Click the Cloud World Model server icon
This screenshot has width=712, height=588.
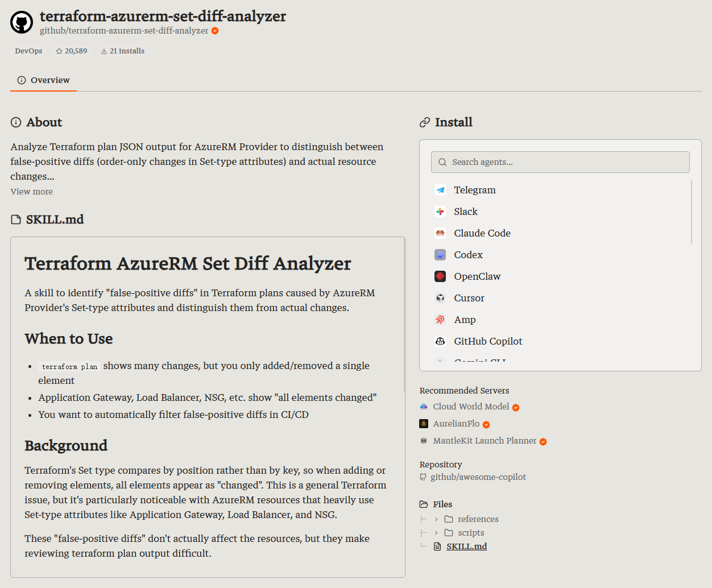tap(424, 407)
